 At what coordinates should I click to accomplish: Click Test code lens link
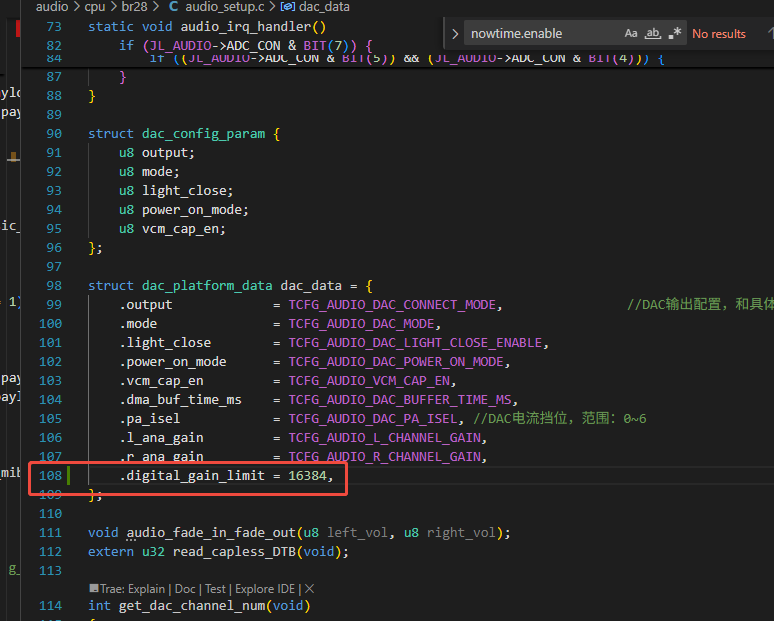[x=215, y=589]
